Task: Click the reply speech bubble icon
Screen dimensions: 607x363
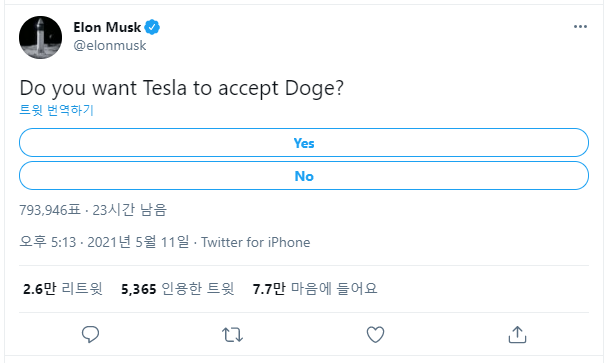Action: coord(91,334)
